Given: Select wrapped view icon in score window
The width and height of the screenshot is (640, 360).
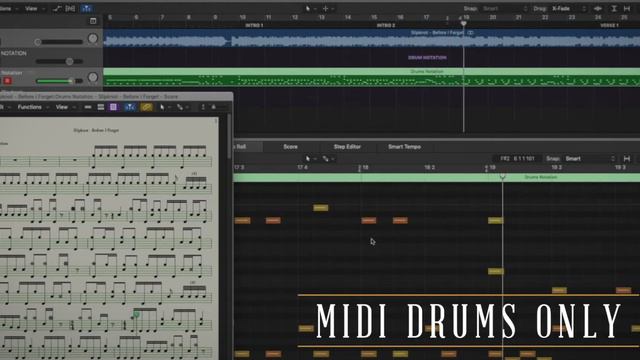Looking at the screenshot, I should coord(101,107).
